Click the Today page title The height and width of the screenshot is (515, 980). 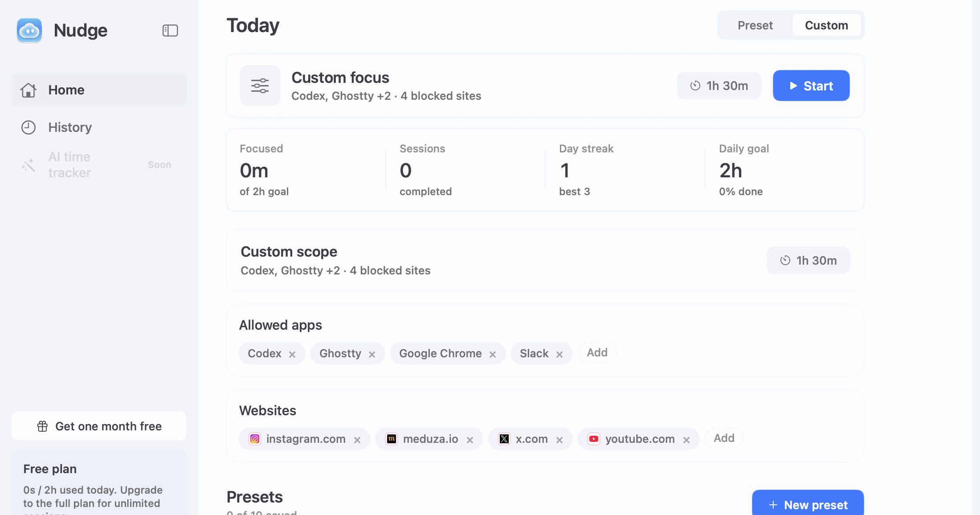point(253,25)
